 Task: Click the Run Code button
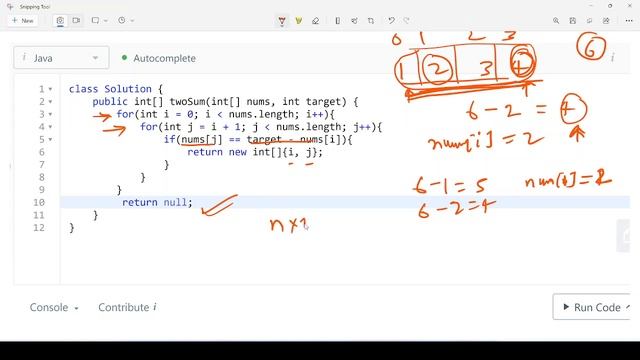[x=592, y=307]
